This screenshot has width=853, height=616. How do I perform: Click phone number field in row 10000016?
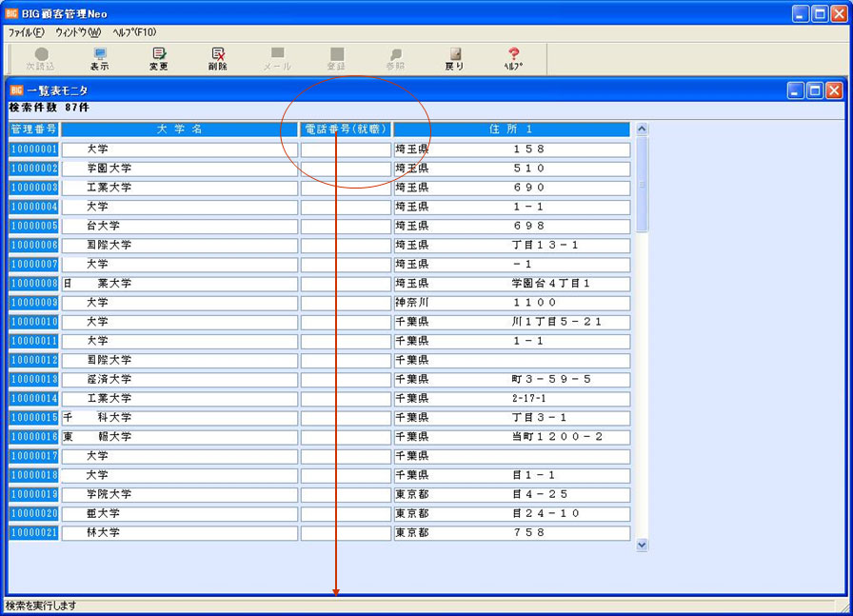[346, 437]
